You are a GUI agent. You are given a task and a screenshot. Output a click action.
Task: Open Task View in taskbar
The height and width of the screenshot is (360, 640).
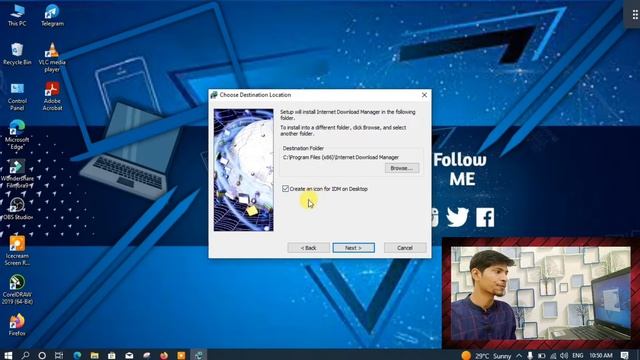[x=59, y=355]
